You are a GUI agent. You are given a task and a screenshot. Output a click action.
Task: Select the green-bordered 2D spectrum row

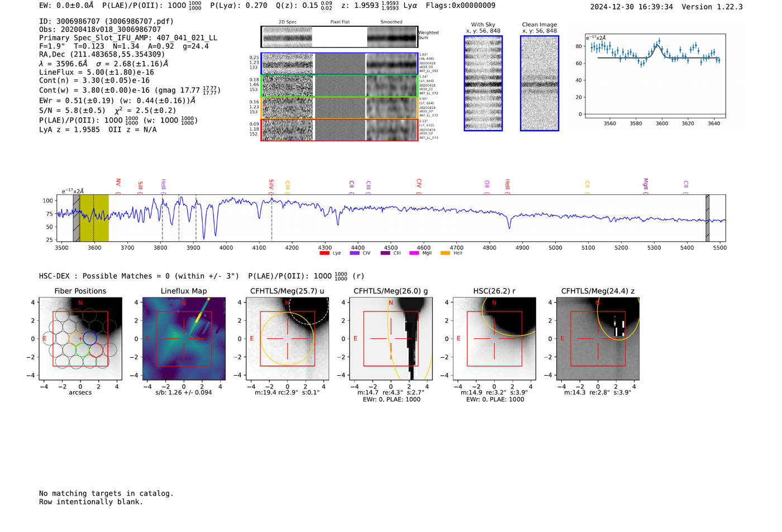pos(340,86)
